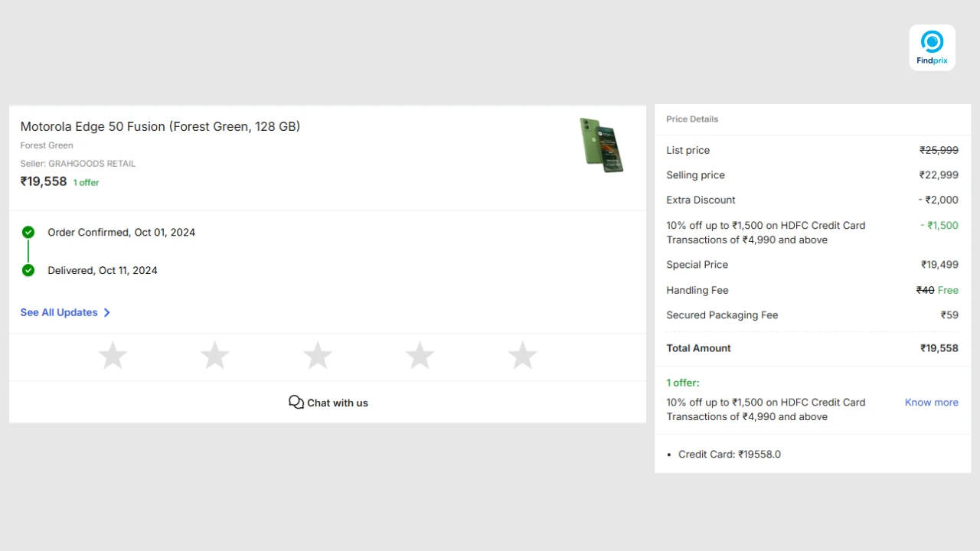Viewport: 980px width, 551px height.
Task: Click the Order Confirmed green checkmark
Action: 28,232
